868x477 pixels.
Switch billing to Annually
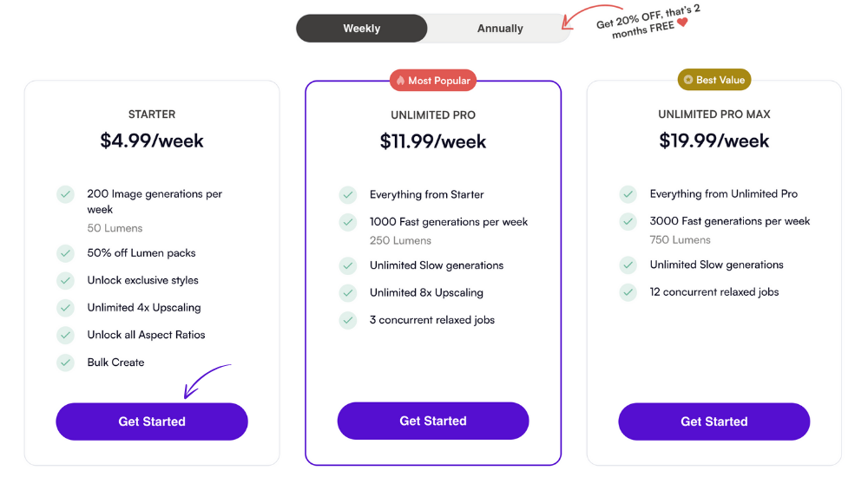tap(500, 29)
